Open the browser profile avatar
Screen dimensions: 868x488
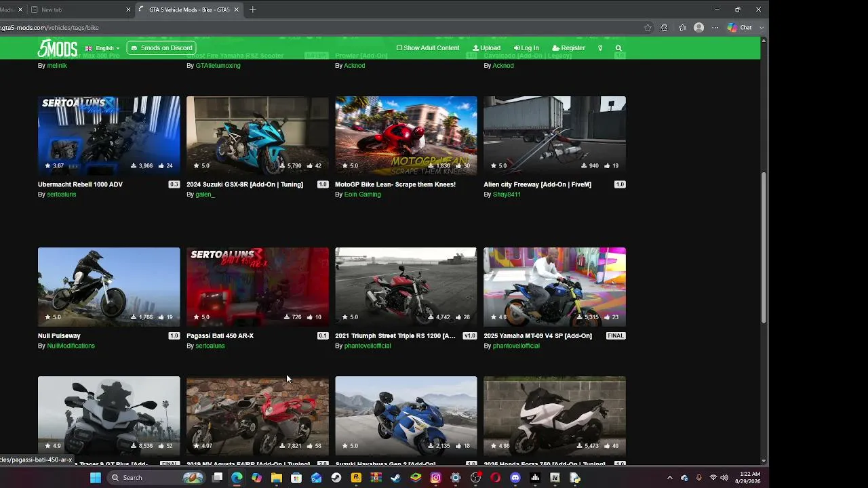(x=699, y=28)
